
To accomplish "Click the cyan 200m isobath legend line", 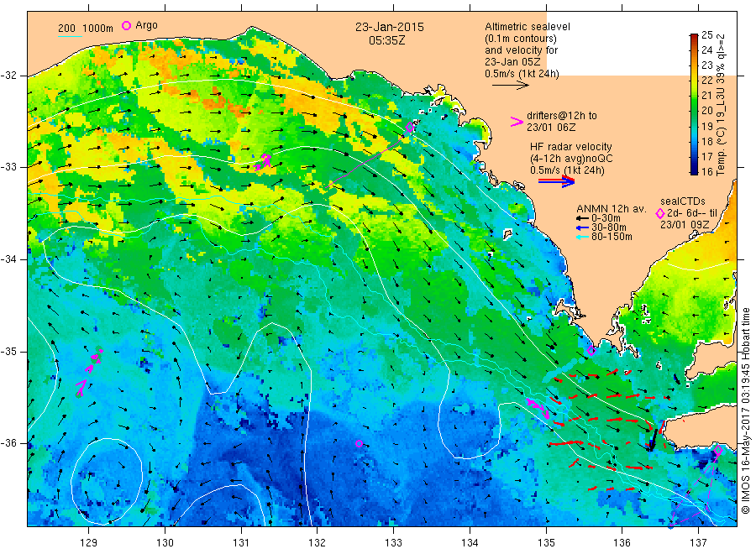I will click(70, 36).
